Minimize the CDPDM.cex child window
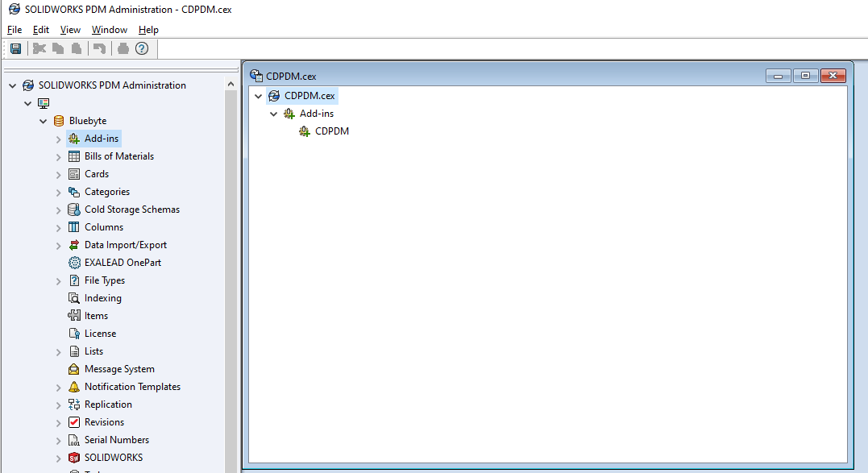Screen dimensions: 868x473 [x=778, y=76]
